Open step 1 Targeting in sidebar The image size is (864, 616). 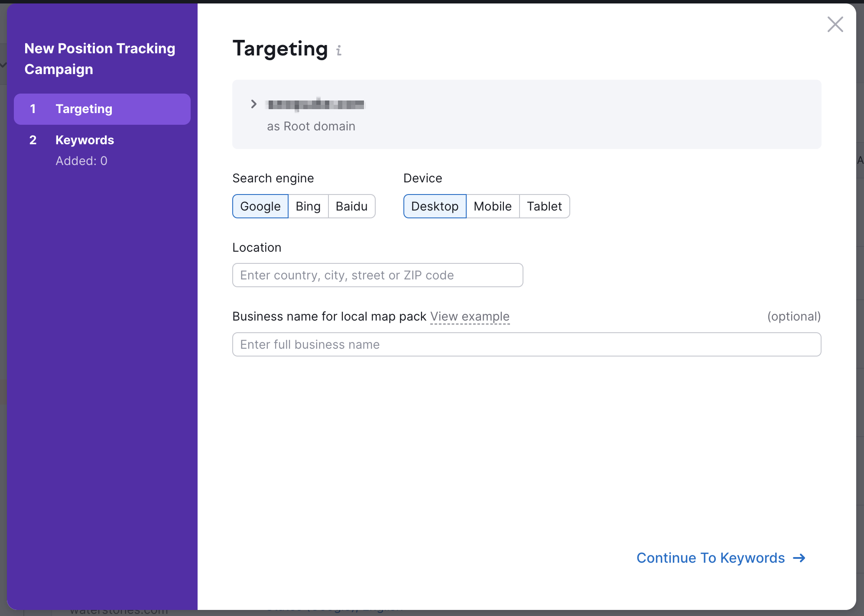[102, 109]
